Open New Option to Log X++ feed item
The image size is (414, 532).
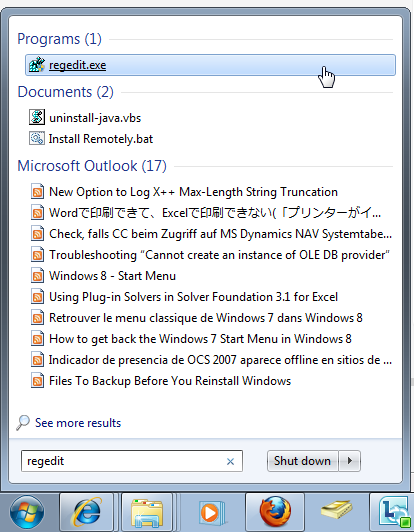tap(193, 192)
